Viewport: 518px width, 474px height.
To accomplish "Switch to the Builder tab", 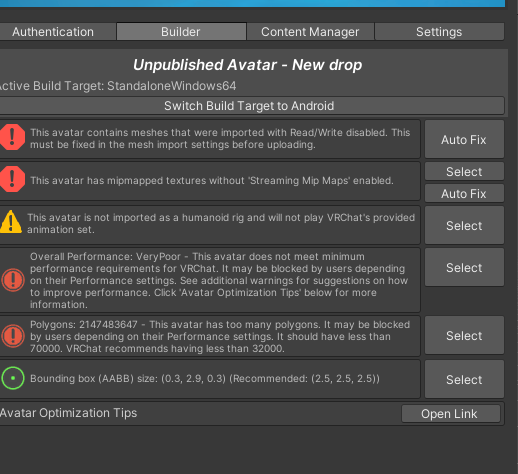I will [181, 32].
